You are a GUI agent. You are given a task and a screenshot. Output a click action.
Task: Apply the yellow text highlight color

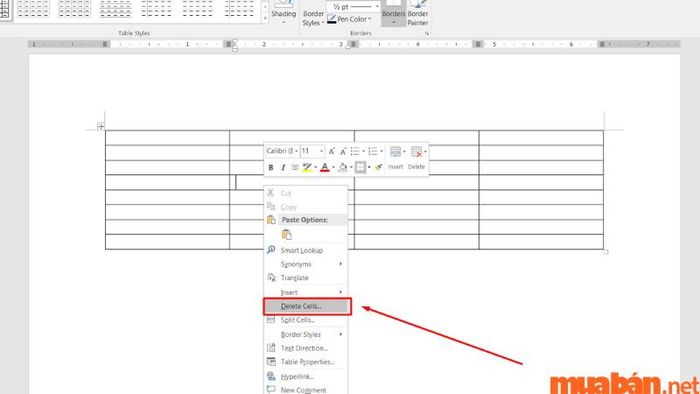307,167
